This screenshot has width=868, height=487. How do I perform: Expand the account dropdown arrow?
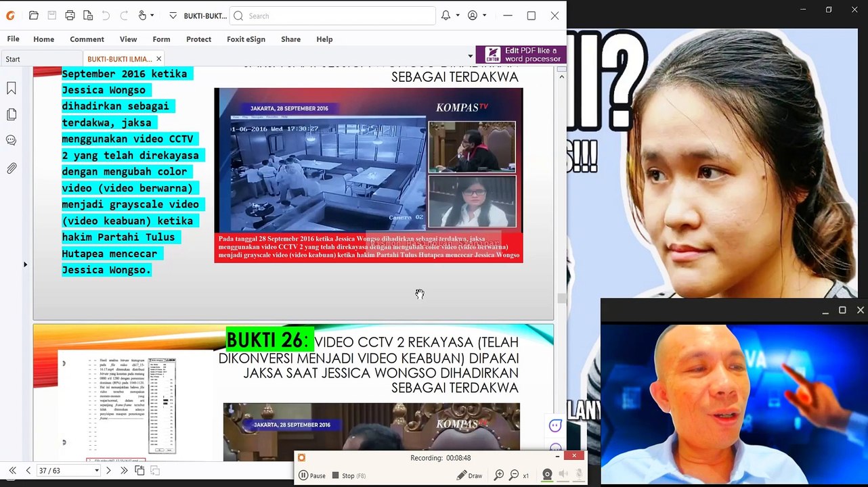click(x=484, y=16)
